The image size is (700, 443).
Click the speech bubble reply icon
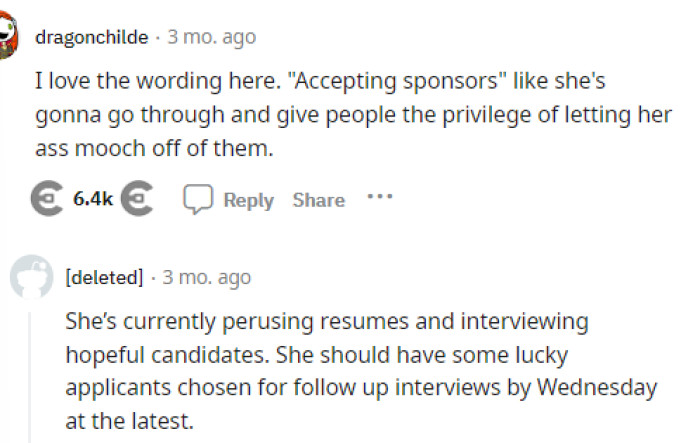click(197, 200)
